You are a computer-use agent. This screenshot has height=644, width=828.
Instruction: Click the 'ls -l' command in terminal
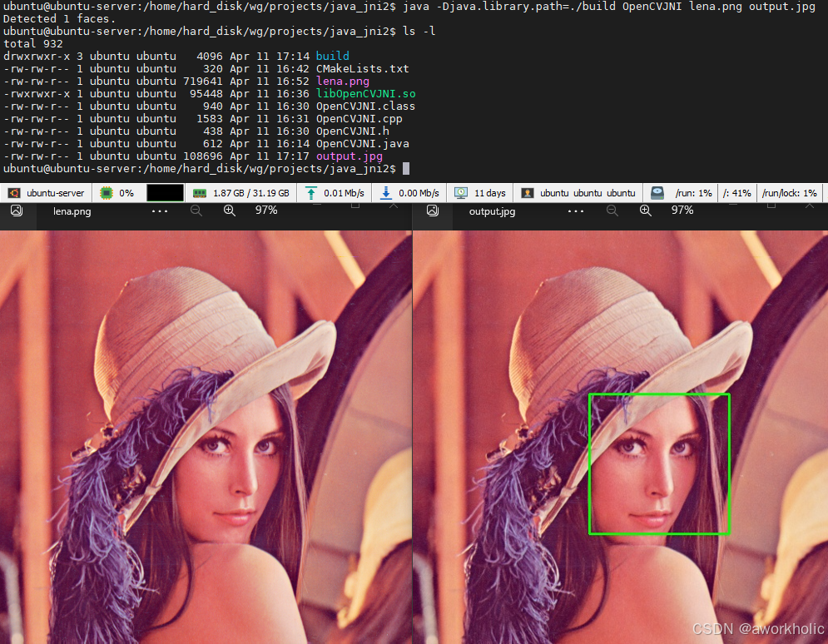pyautogui.click(x=419, y=31)
